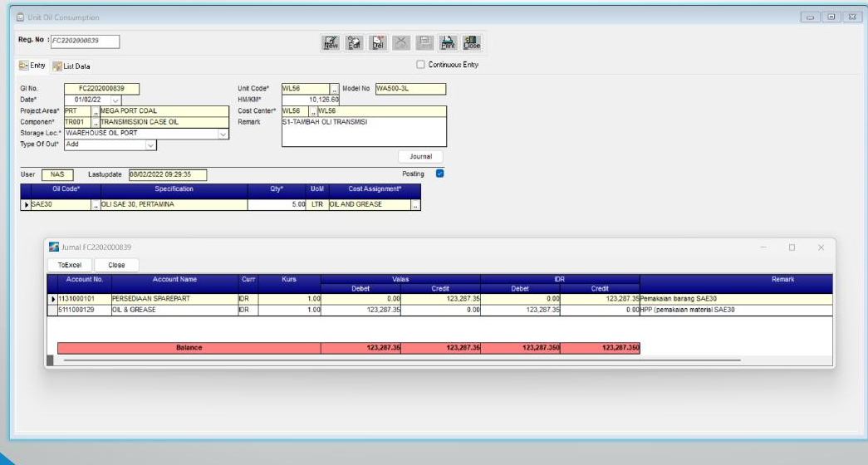Click the Oil Code column header
Image resolution: width=868 pixels, height=465 pixels.
coord(66,191)
